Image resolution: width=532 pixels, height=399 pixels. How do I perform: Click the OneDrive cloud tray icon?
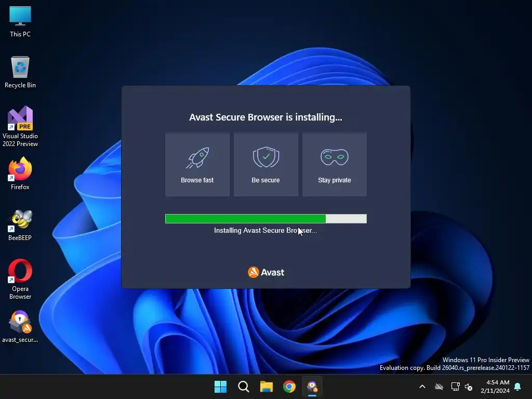(x=439, y=387)
